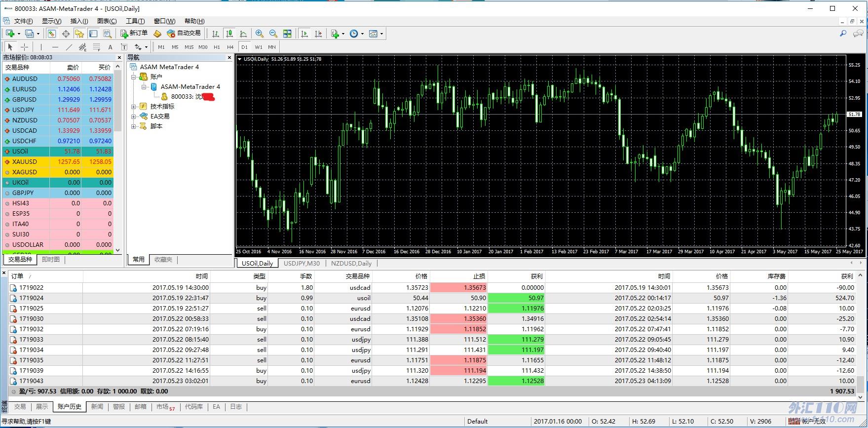Viewport: 868px width, 428px height.
Task: Expand the EA交易 tree node
Action: pos(133,117)
